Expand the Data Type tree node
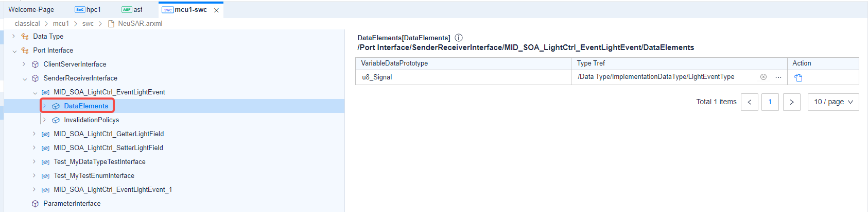Image resolution: width=868 pixels, height=212 pixels. pos(14,37)
